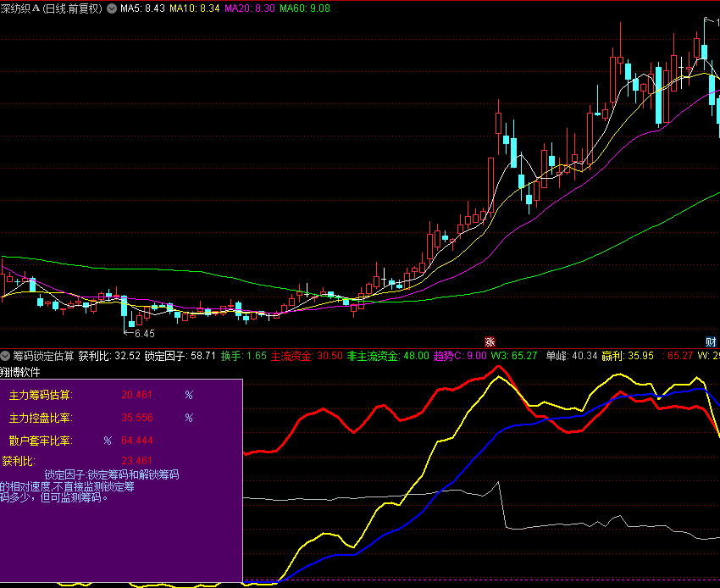Click the blue 财 marker icon
Screen dimensions: 720x588
pyautogui.click(x=711, y=341)
